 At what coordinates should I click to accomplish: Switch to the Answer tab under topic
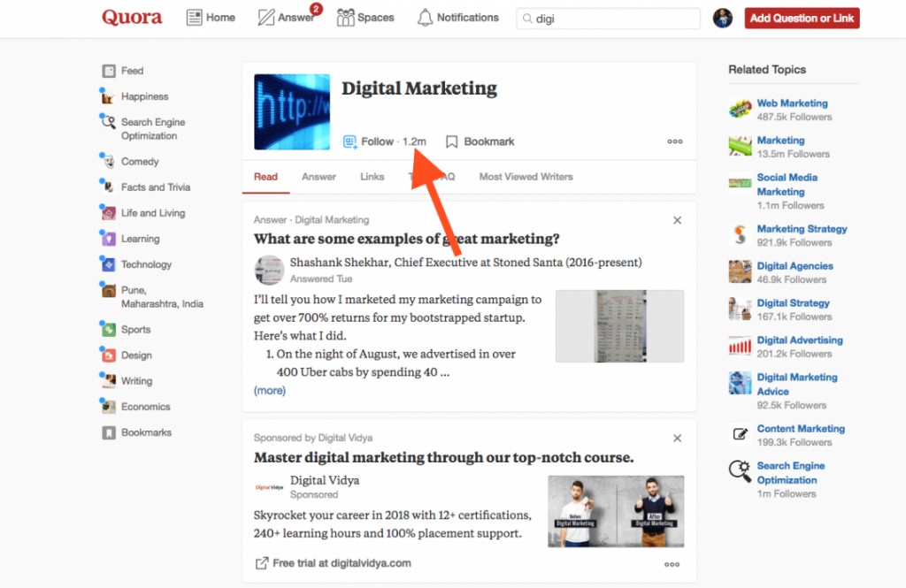click(x=319, y=177)
